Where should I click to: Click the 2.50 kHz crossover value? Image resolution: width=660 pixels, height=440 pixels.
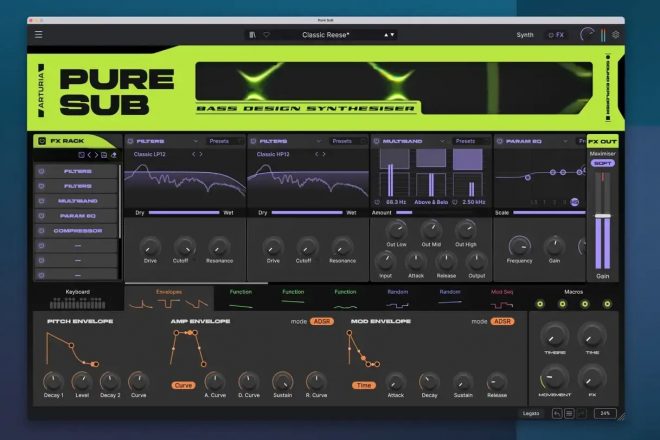tap(474, 202)
